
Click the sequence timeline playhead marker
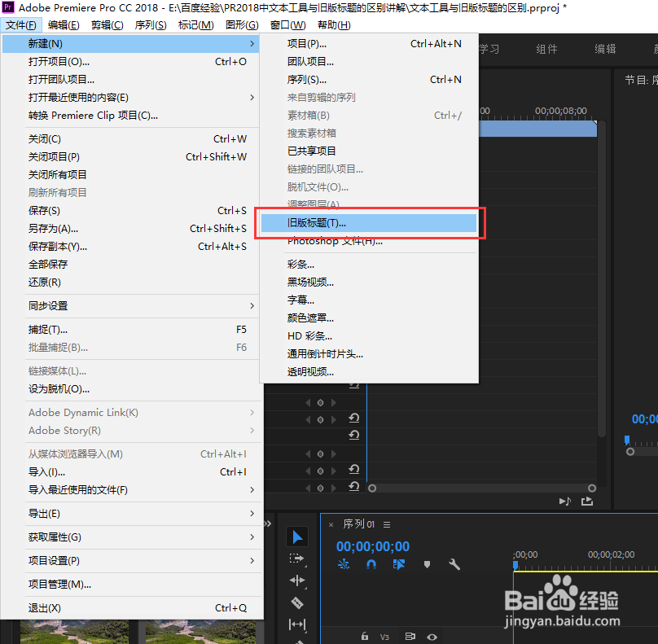pyautogui.click(x=515, y=566)
